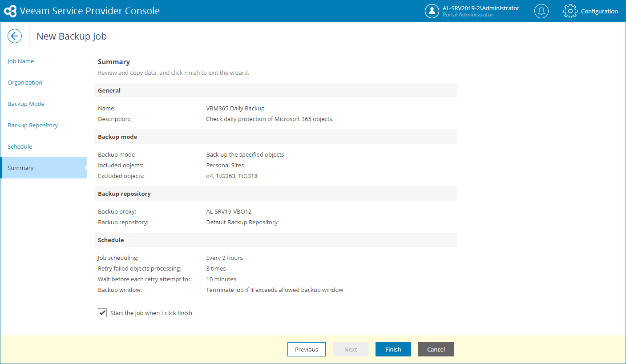Go back using the arrow icon
This screenshot has height=364, width=626.
coord(15,36)
